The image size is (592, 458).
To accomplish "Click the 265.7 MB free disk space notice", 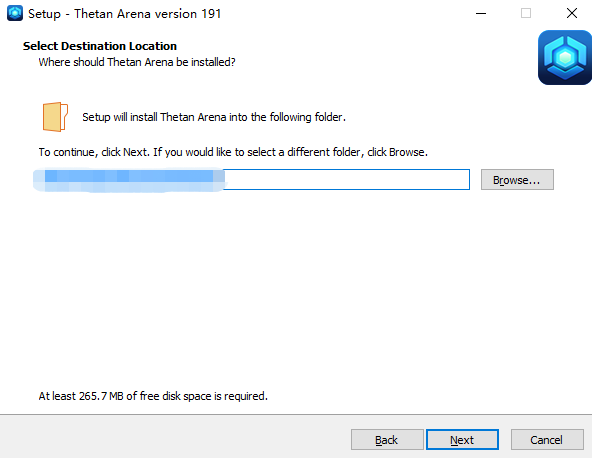I will 153,396.
